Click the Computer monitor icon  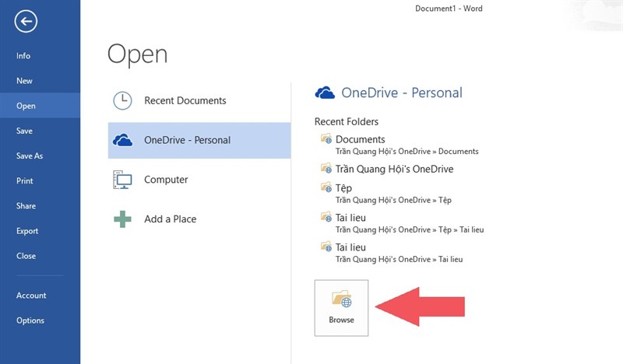click(122, 180)
